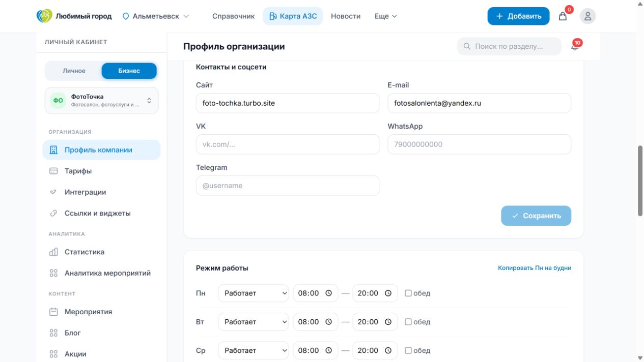Switch to Личное mode

(74, 71)
